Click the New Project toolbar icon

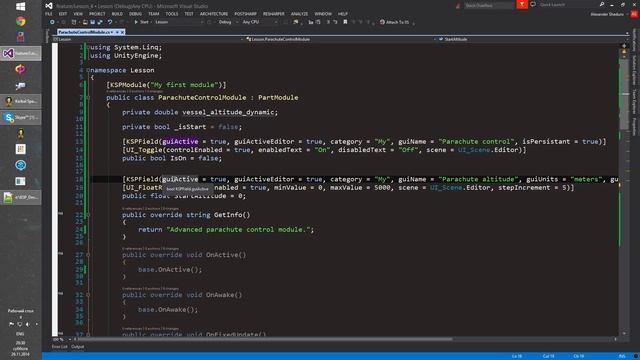tap(74, 22)
